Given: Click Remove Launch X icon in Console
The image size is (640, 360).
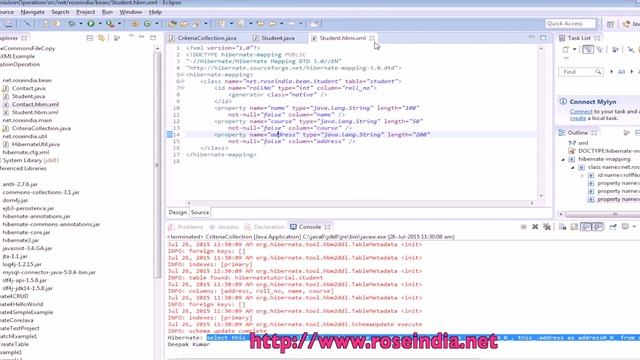Looking at the screenshot, I should tap(535, 227).
